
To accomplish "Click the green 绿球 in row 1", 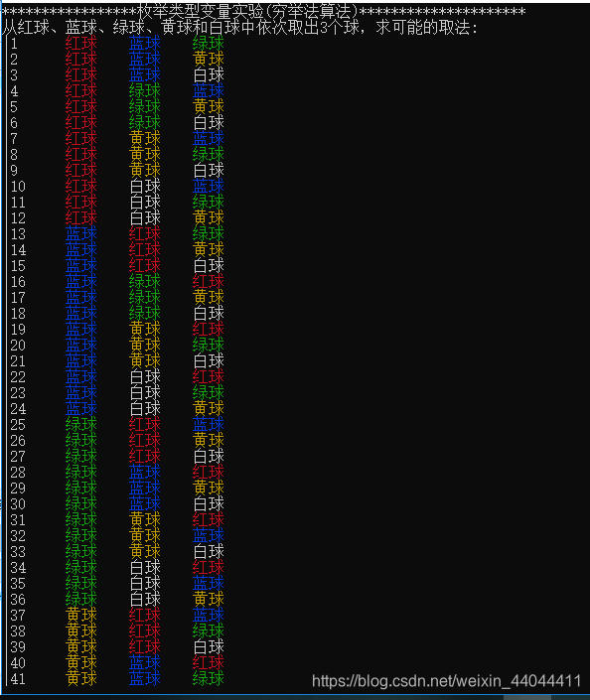I will pyautogui.click(x=209, y=44).
